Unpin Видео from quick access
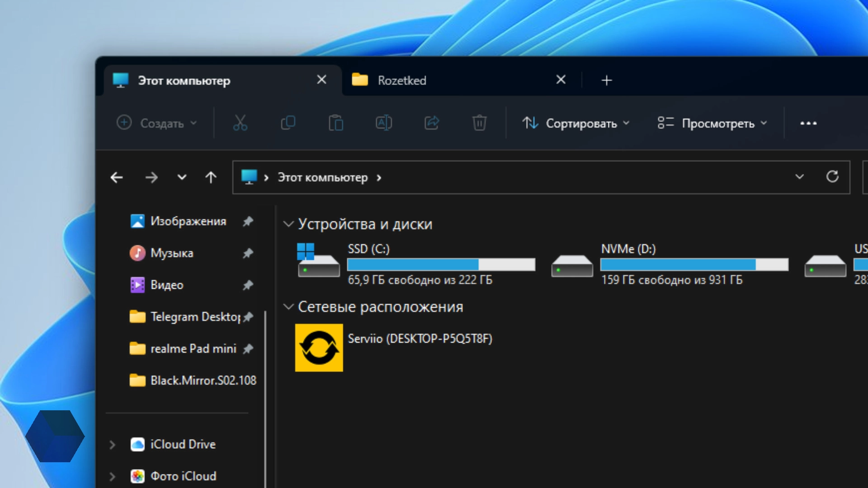Image resolution: width=868 pixels, height=488 pixels. [248, 285]
